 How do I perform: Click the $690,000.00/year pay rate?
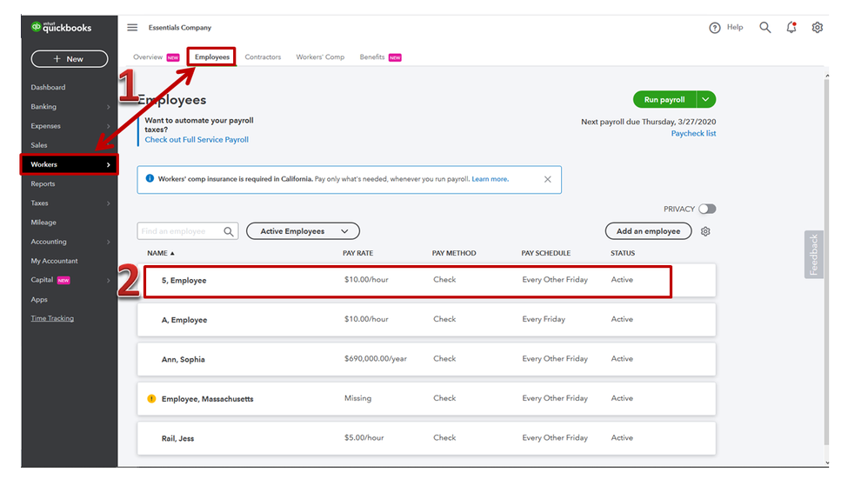tap(376, 358)
